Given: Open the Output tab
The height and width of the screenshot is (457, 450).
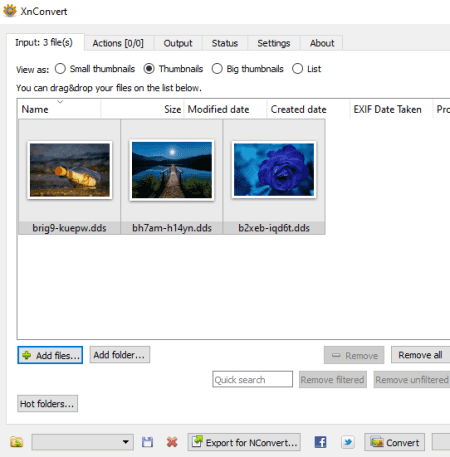Looking at the screenshot, I should point(178,43).
